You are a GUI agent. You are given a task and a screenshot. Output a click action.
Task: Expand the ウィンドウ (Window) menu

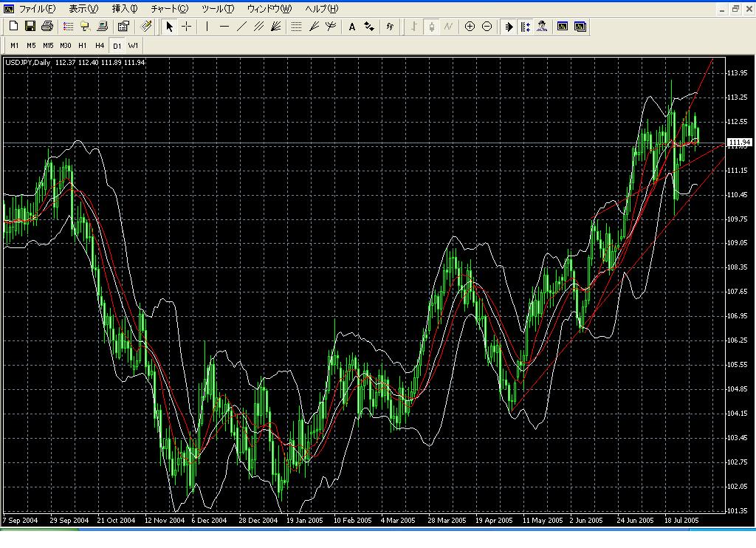pos(269,9)
